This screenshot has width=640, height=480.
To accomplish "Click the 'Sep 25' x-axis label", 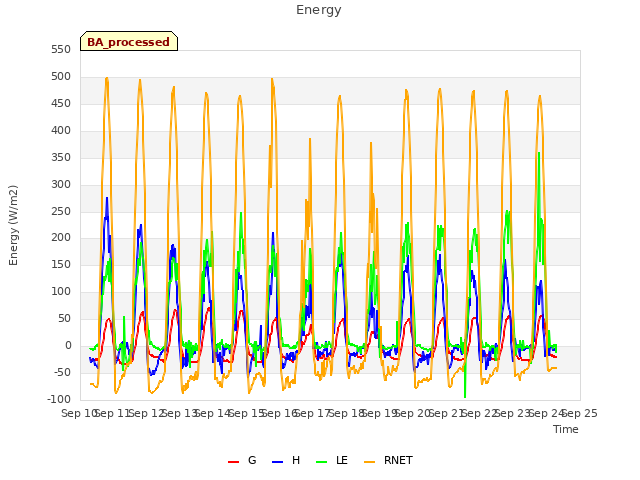I will pyautogui.click(x=580, y=413).
